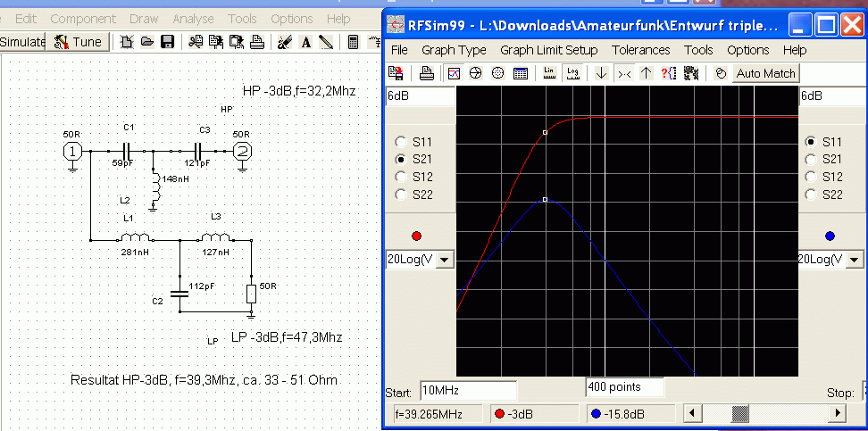Screen dimensions: 868x431
Task: Click the print icon in RFSim99 graph window
Action: coord(426,73)
